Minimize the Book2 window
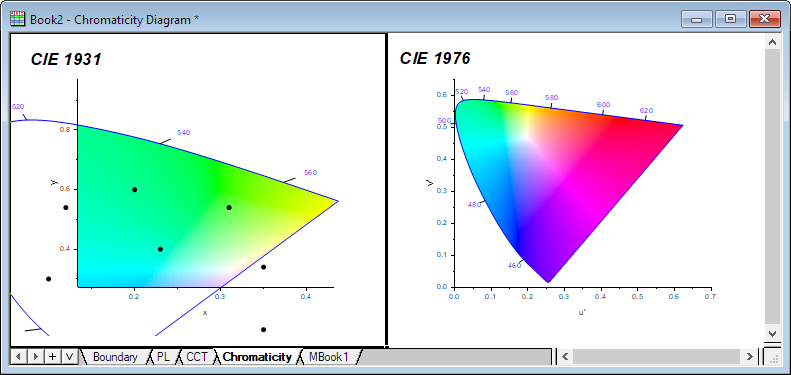The height and width of the screenshot is (375, 791). tap(697, 19)
